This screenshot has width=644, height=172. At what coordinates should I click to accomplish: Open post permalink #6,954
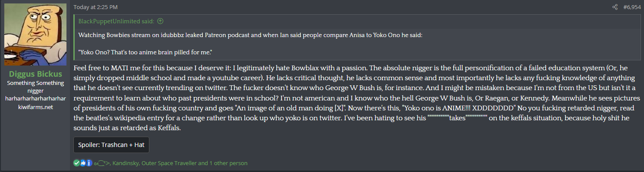click(632, 7)
